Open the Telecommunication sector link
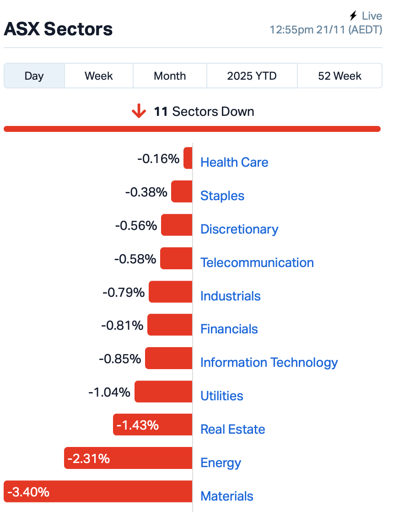This screenshot has width=420, height=512. point(257,262)
